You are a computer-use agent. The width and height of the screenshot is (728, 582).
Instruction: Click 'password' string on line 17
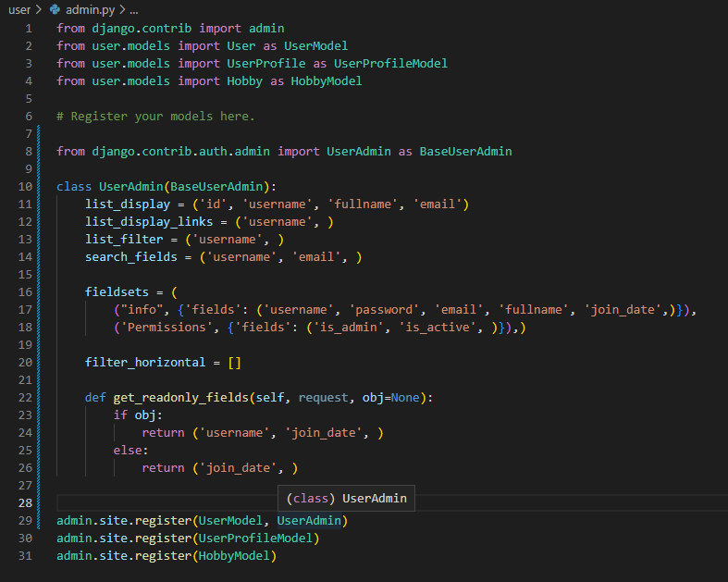point(384,310)
